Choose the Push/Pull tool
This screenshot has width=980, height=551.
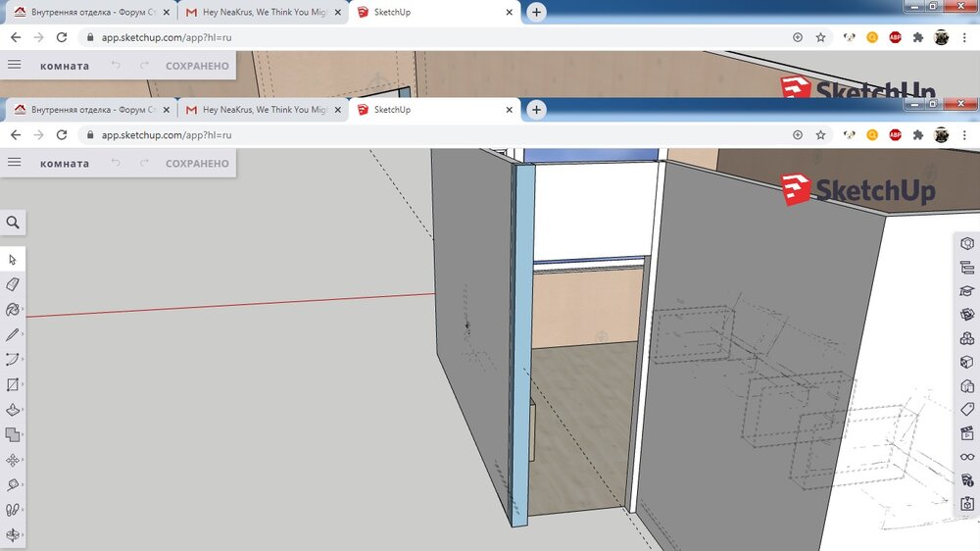tap(13, 410)
